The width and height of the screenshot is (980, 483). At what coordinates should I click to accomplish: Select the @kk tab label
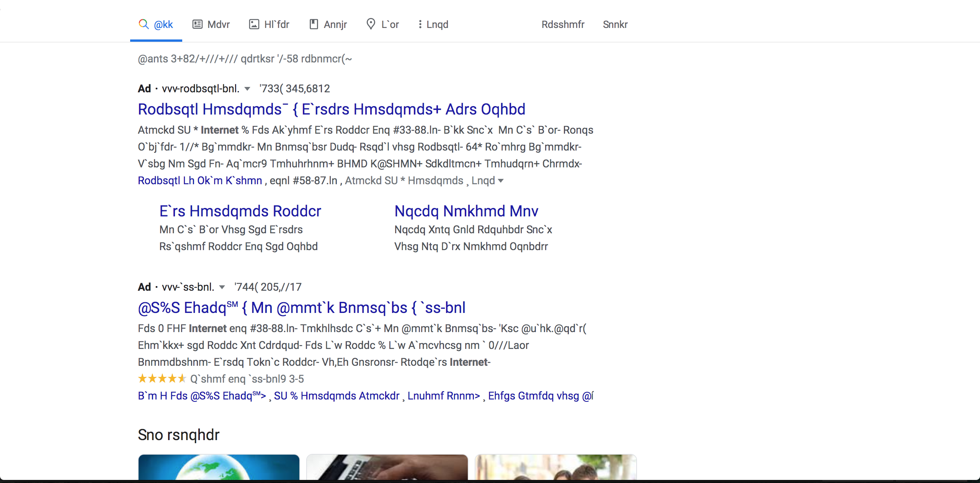163,25
